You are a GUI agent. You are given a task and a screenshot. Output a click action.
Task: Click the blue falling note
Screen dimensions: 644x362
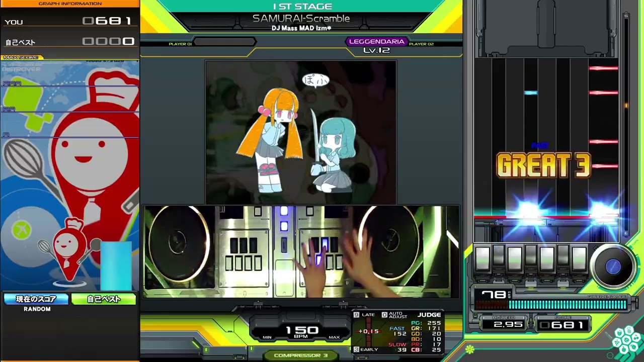pos(531,93)
